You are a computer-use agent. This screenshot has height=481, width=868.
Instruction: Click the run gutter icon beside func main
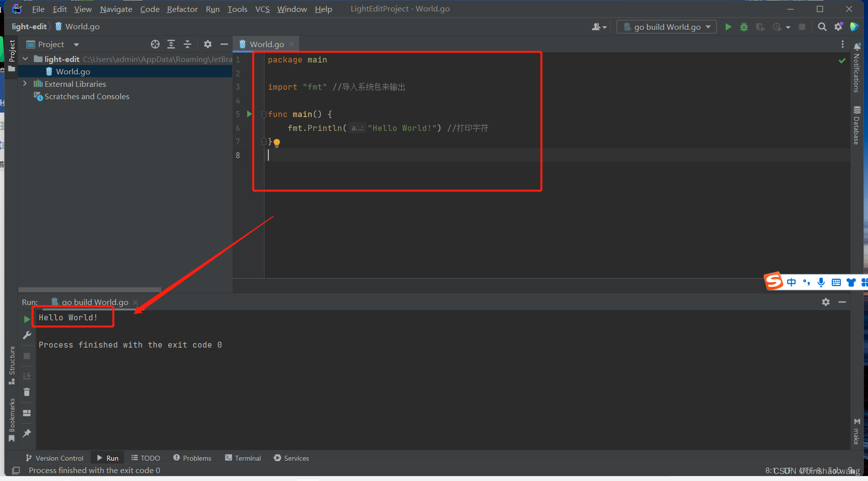click(249, 114)
